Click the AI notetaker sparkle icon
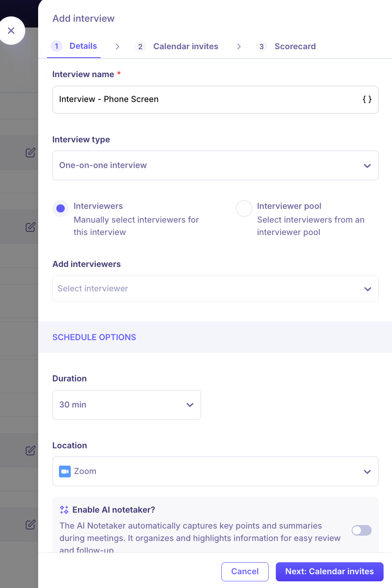The image size is (392, 588). click(x=64, y=510)
